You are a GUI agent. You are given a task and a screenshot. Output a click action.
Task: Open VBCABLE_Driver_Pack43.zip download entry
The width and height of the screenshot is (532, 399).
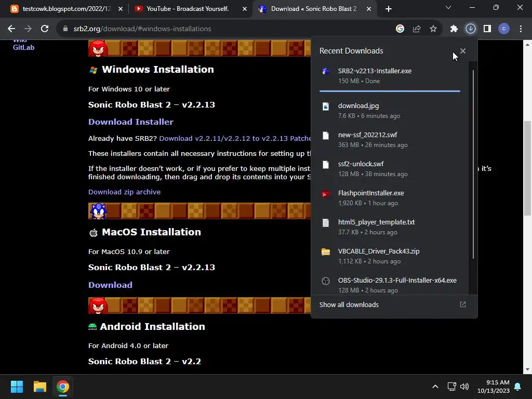pos(390,257)
